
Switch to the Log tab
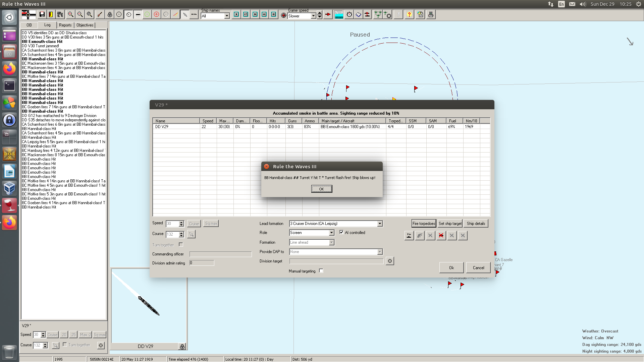coord(47,25)
